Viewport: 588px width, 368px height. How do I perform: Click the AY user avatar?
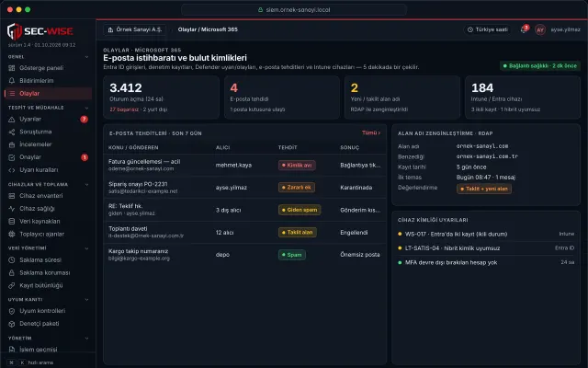(x=540, y=29)
